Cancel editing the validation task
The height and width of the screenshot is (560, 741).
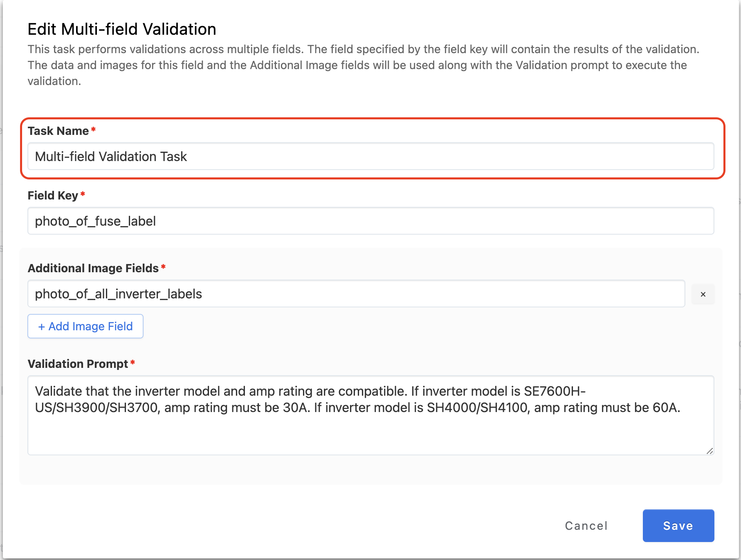click(586, 526)
